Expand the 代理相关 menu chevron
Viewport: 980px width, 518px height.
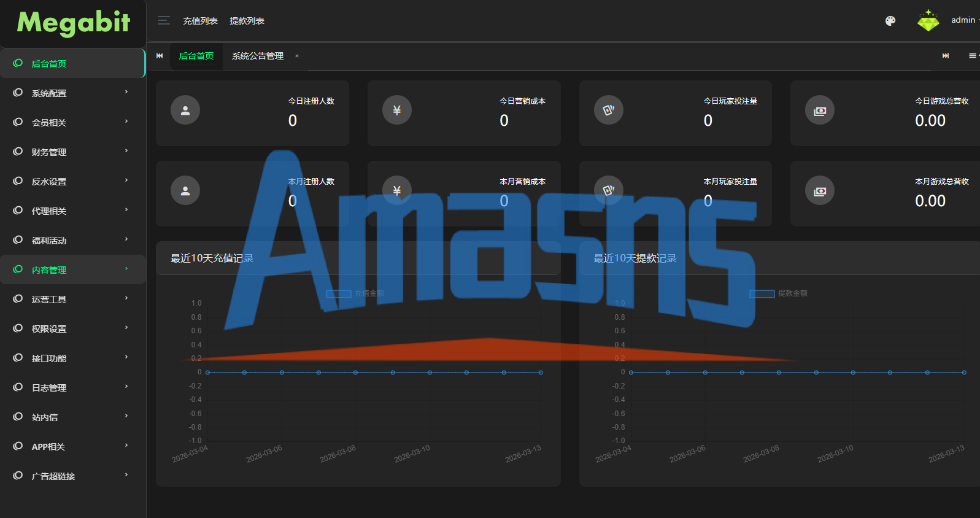click(x=126, y=210)
